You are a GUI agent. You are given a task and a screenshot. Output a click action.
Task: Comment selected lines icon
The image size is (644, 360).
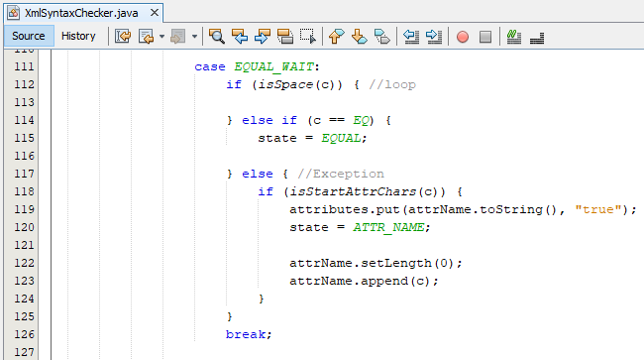click(x=514, y=36)
